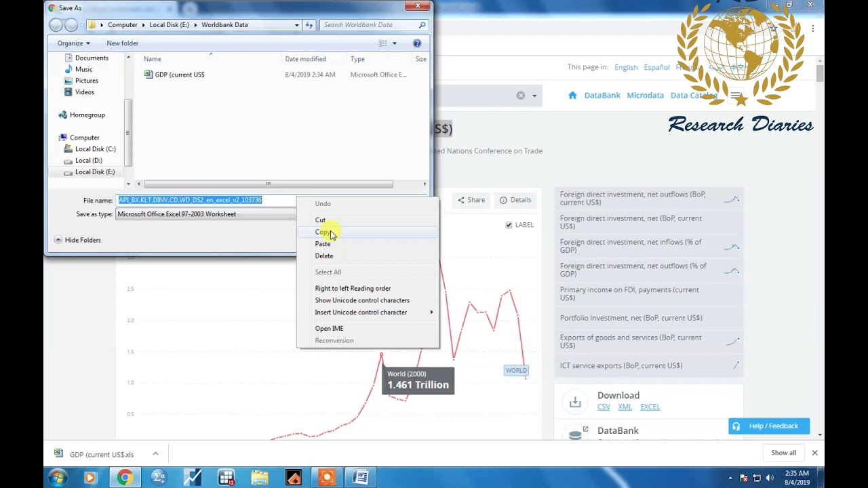868x488 pixels.
Task: Click Show all in downloads bar
Action: 783,453
